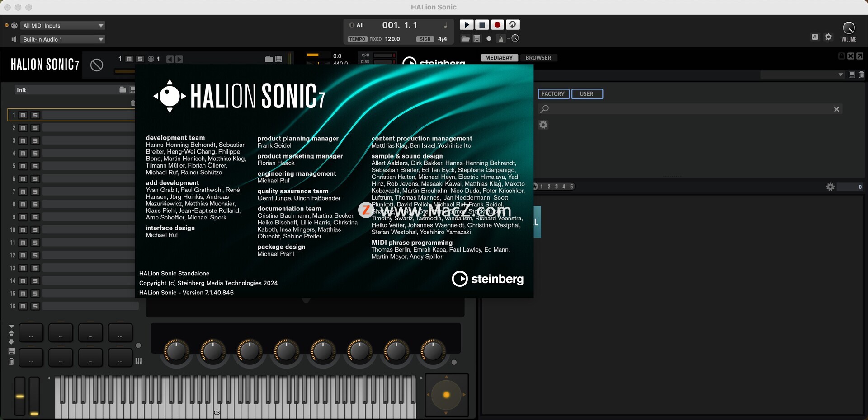Switch to the MEDIABAY tab
The image size is (868, 420).
pyautogui.click(x=499, y=58)
